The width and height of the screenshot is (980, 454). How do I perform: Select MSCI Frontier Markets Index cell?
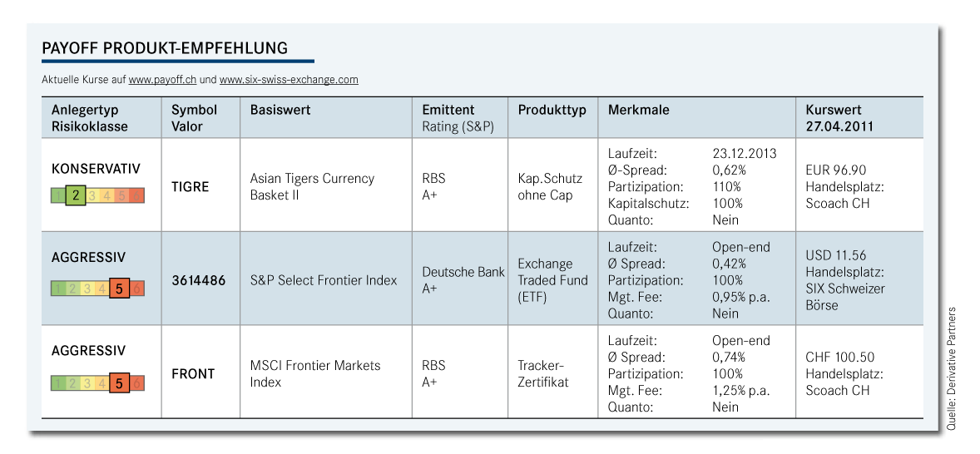point(314,373)
